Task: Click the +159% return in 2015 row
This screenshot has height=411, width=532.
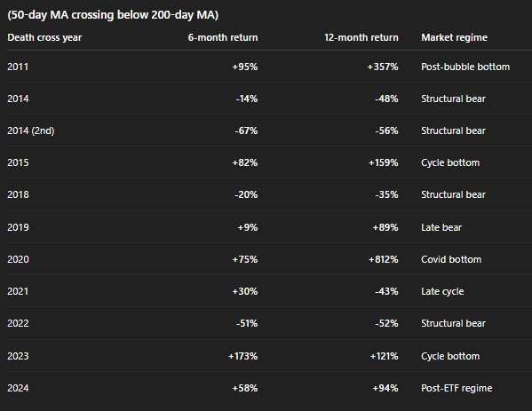Action: [384, 162]
